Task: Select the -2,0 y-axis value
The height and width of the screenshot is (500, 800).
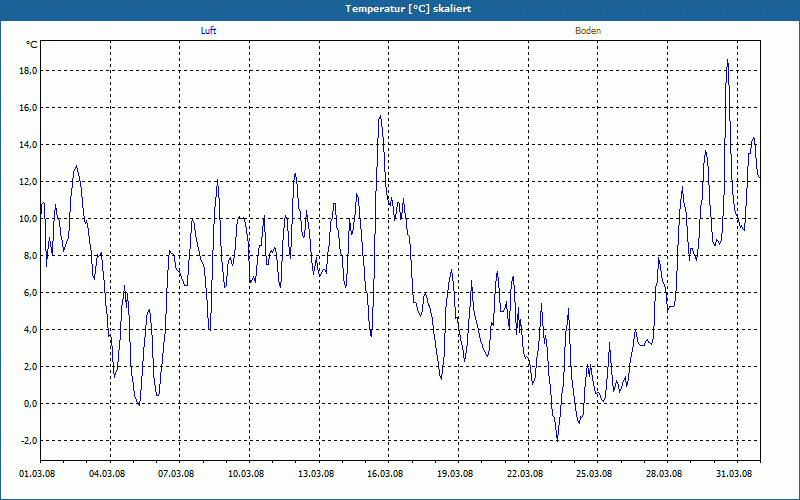Action: tap(30, 441)
